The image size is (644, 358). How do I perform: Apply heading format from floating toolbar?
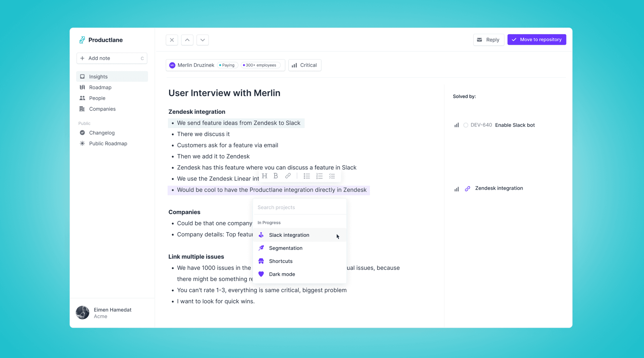(x=265, y=176)
